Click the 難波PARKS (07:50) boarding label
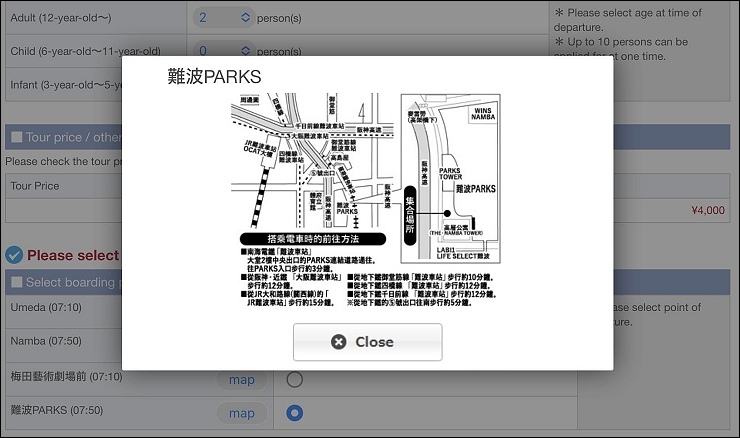 (57, 410)
